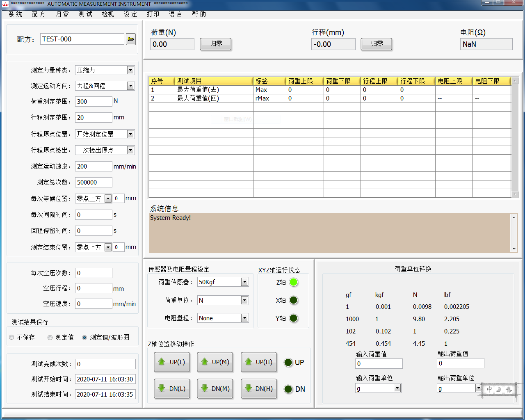Click the IME language indicator
The height and width of the screenshot is (420, 525).
(x=499, y=389)
